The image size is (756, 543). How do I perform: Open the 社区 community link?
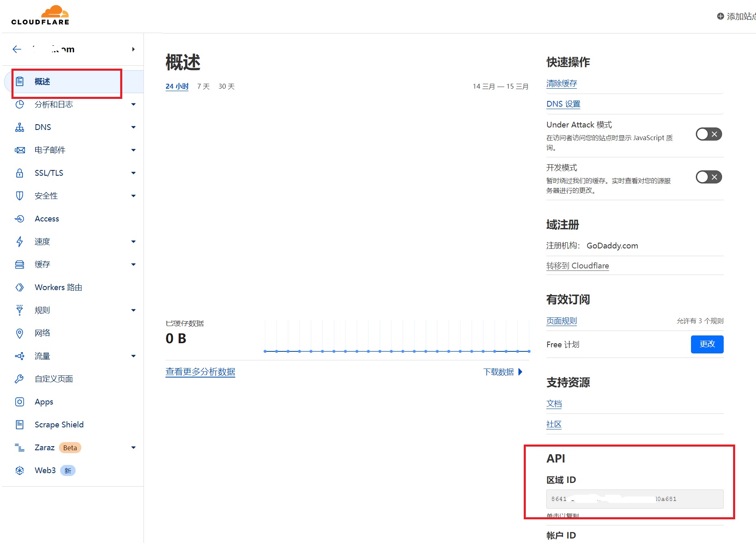(554, 424)
